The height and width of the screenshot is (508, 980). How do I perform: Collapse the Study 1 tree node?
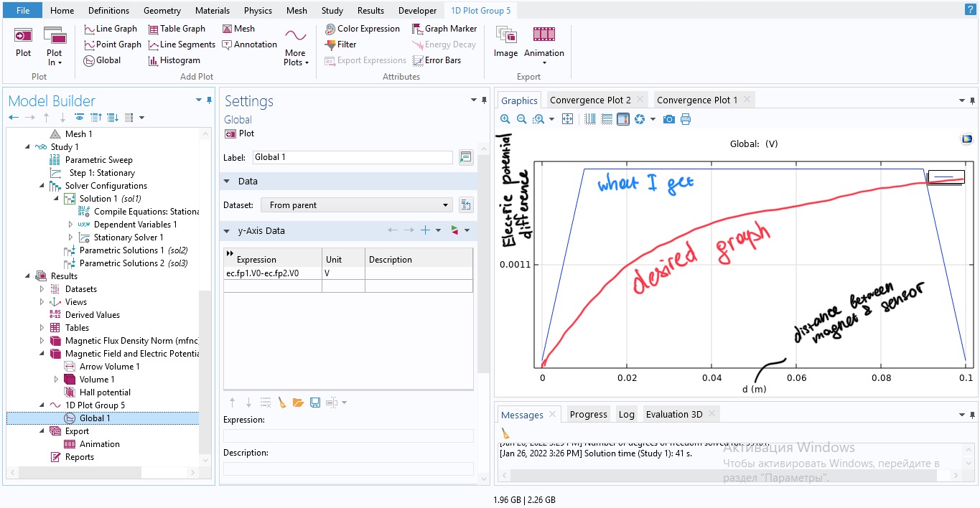click(28, 147)
